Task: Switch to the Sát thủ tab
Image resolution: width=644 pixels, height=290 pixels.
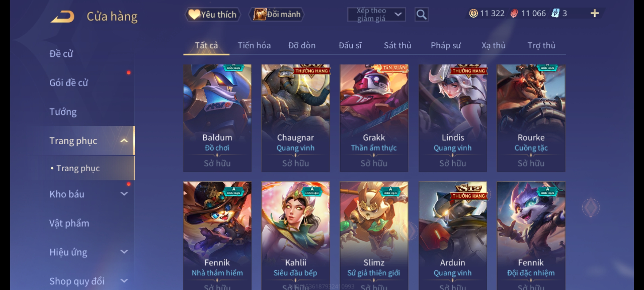Action: 397,45
